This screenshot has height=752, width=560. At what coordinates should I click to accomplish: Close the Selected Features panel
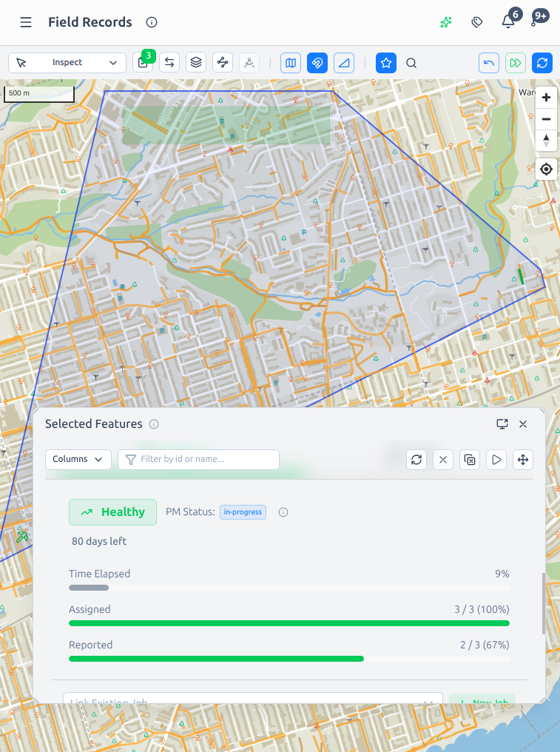tap(523, 424)
